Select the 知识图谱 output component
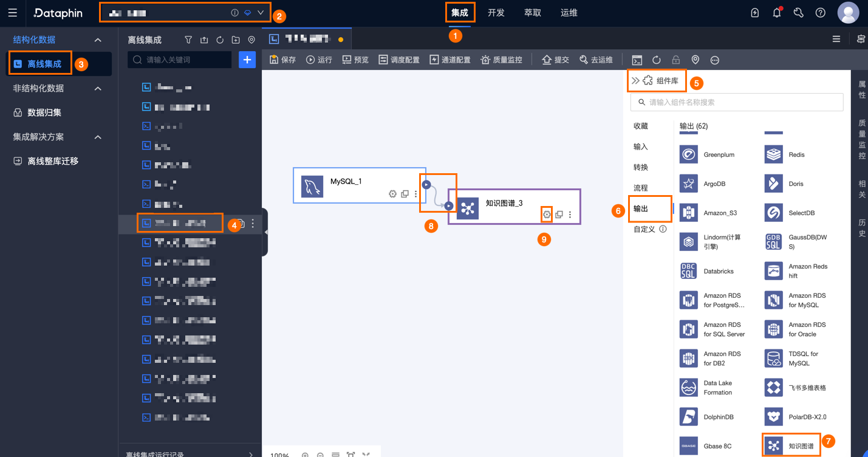The width and height of the screenshot is (868, 457). (790, 446)
